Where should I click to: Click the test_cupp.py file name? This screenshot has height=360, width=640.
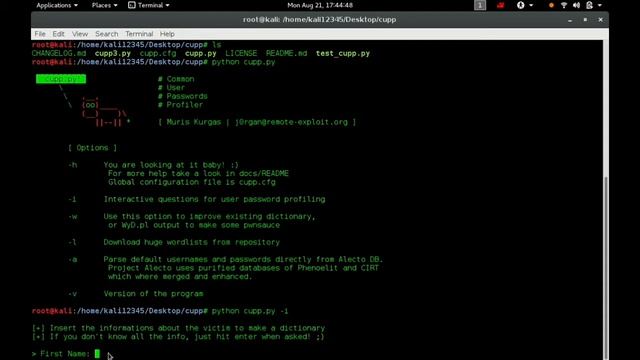[343, 53]
